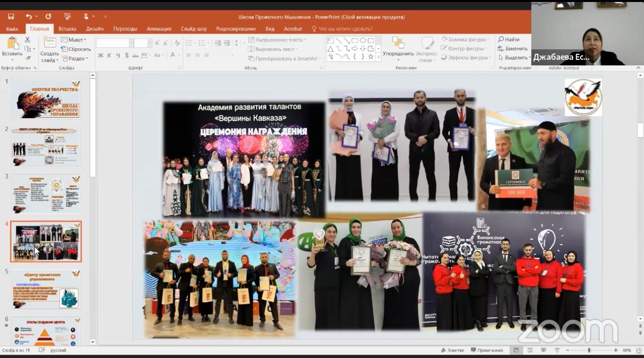Click the Создать слайд icon
Image resolution: width=644 pixels, height=358 pixels.
[49, 49]
